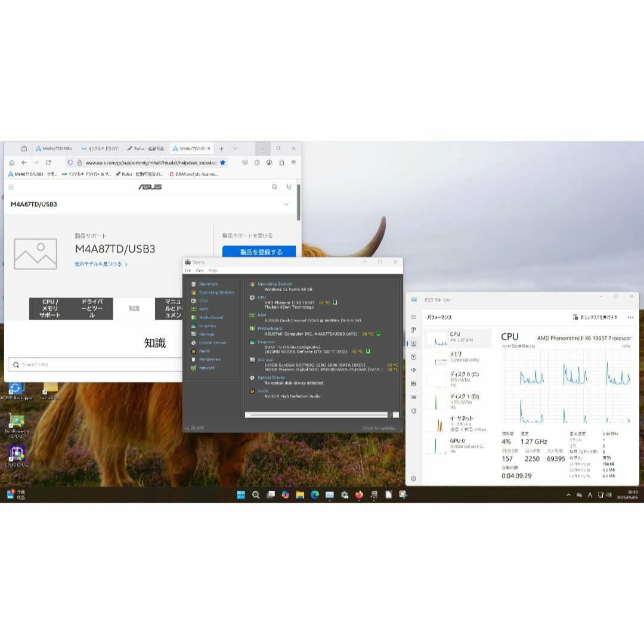Open ASUS shopping cart icon
This screenshot has width=644, height=644.
[289, 187]
